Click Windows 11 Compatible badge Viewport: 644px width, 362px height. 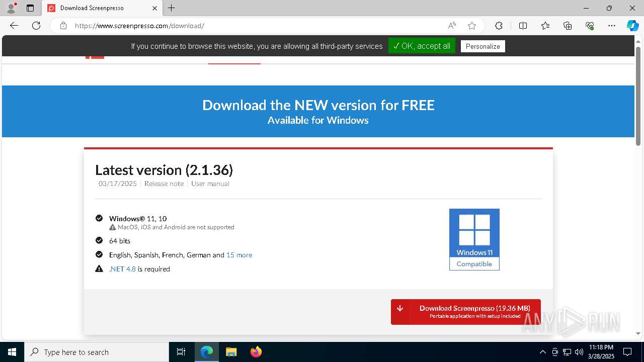(474, 239)
